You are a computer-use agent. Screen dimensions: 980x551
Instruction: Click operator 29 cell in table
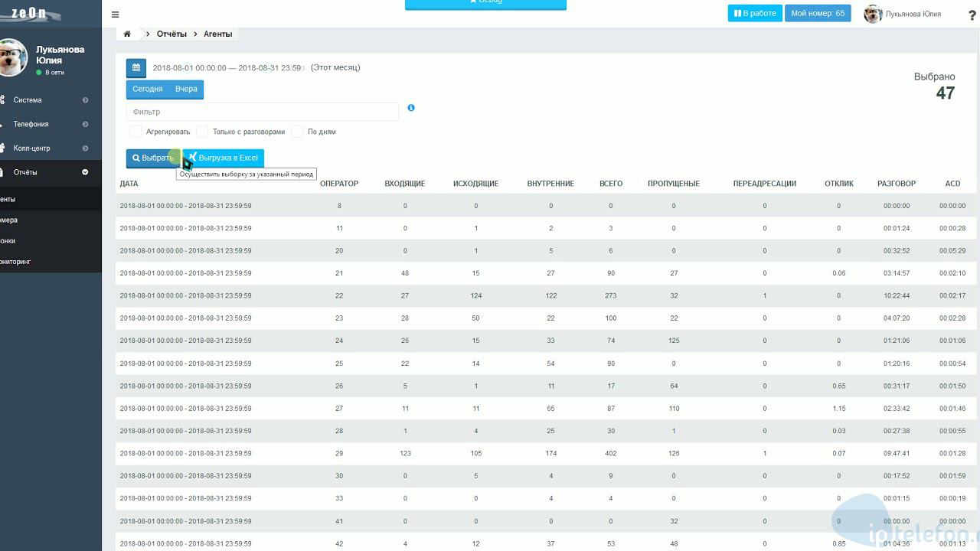pyautogui.click(x=339, y=453)
